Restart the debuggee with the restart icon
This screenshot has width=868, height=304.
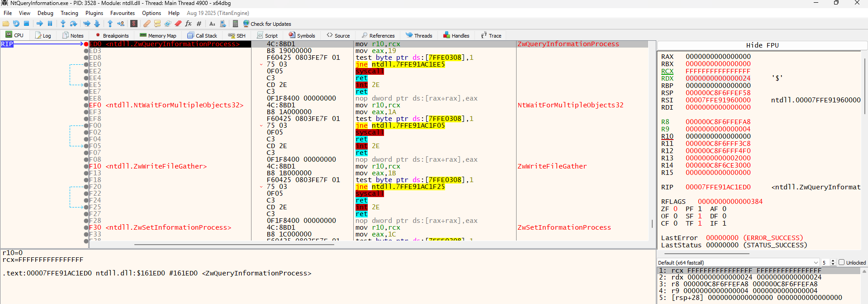[16, 24]
